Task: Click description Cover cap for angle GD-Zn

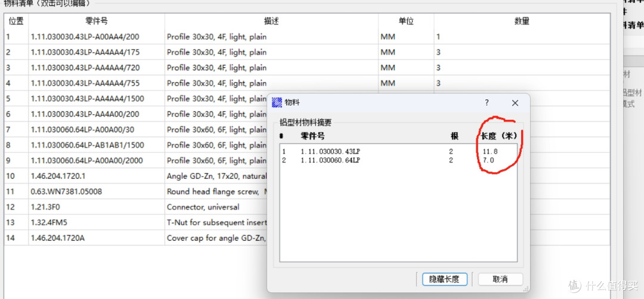Action: pyautogui.click(x=217, y=238)
